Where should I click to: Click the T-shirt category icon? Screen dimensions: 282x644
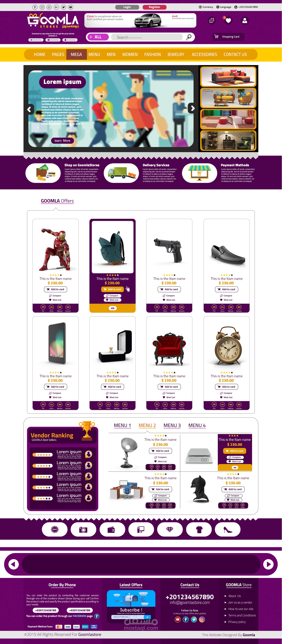tap(199, 529)
